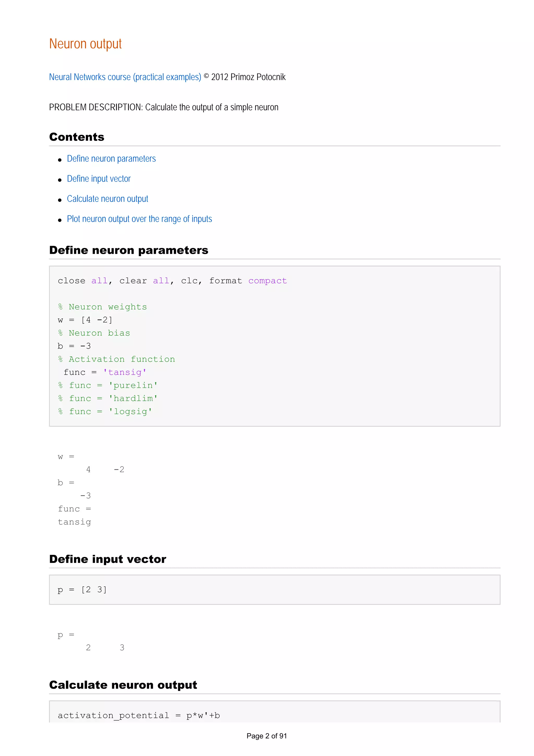
Task: Click the 'close all, clear all' code line
Action: (172, 281)
